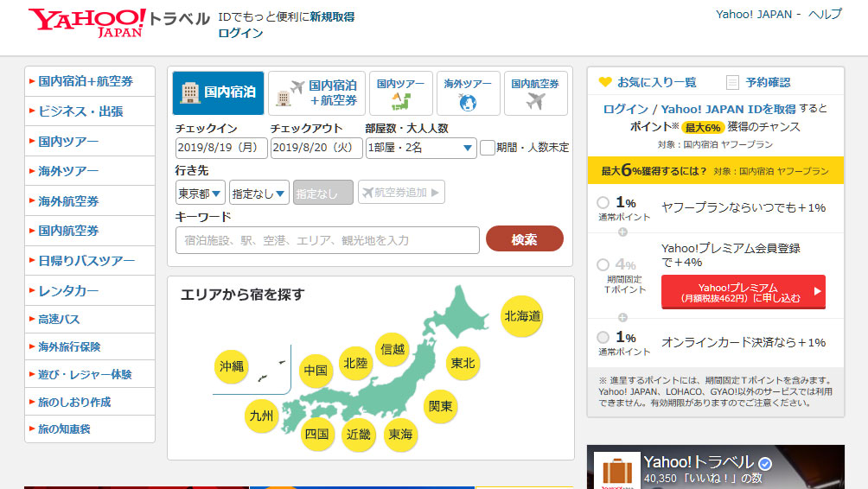
Task: Click お気に入り一覧 link text
Action: (x=656, y=82)
